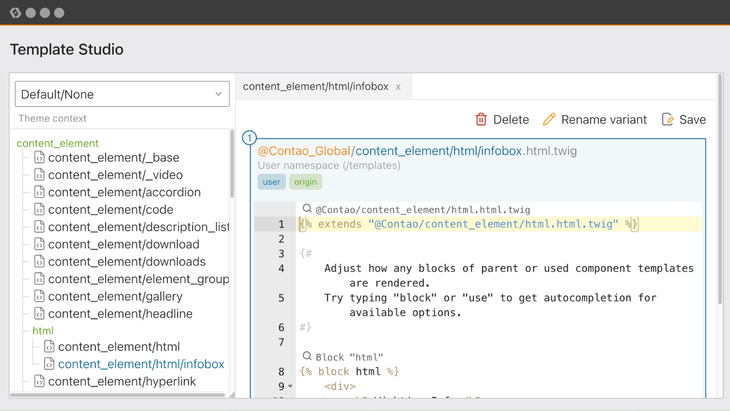Switch to the content_element/html/infobox tab
The image size is (730, 411).
click(x=315, y=87)
